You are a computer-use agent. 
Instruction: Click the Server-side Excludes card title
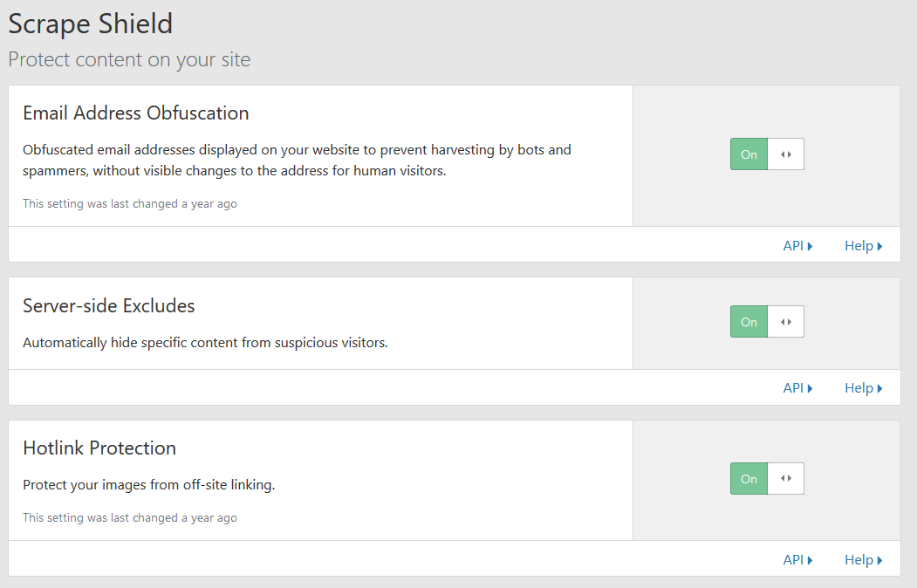[109, 306]
